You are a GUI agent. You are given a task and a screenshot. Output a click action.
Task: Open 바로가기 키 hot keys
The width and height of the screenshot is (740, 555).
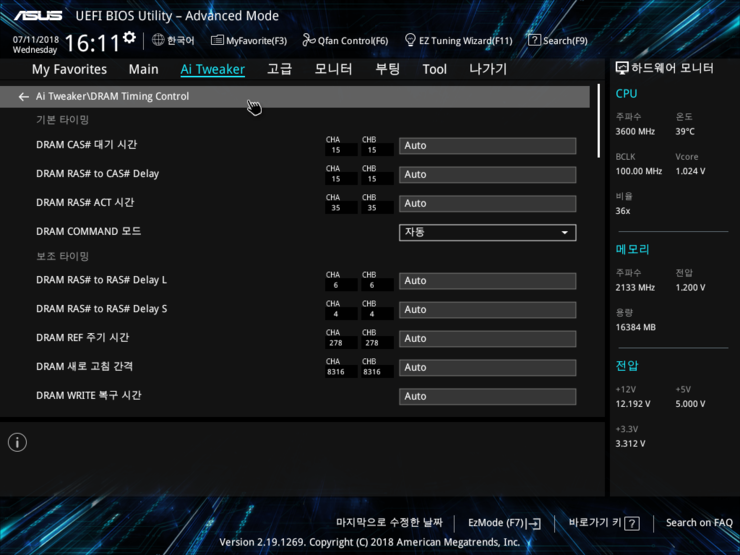click(604, 523)
